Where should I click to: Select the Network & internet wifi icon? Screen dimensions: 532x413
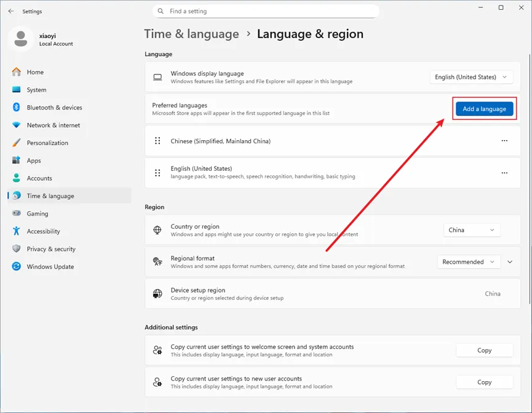pyautogui.click(x=17, y=125)
